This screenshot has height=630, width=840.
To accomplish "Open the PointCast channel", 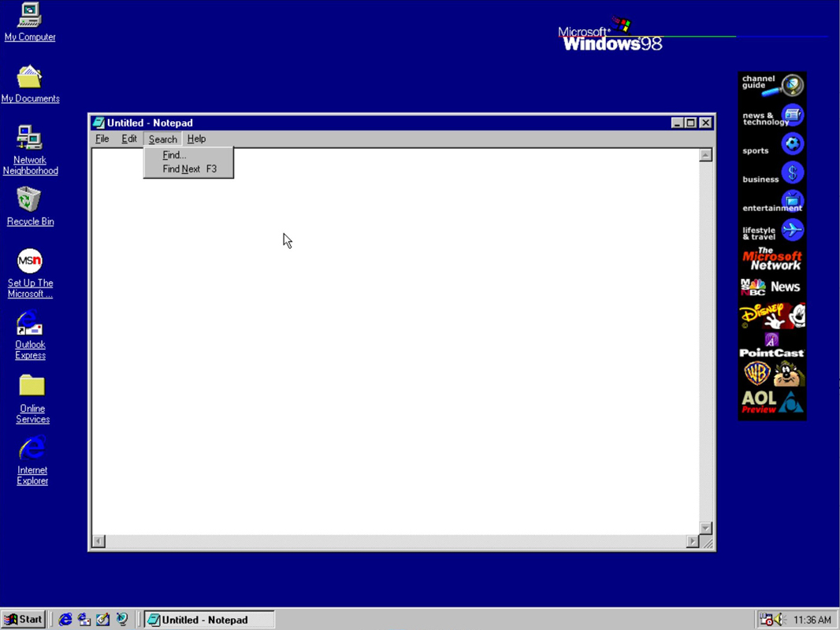I will pyautogui.click(x=772, y=345).
